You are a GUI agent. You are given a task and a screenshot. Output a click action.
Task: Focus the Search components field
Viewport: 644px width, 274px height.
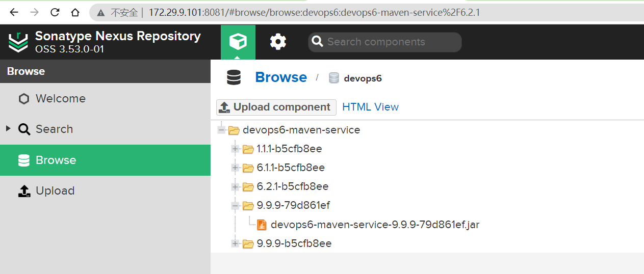[x=384, y=42]
